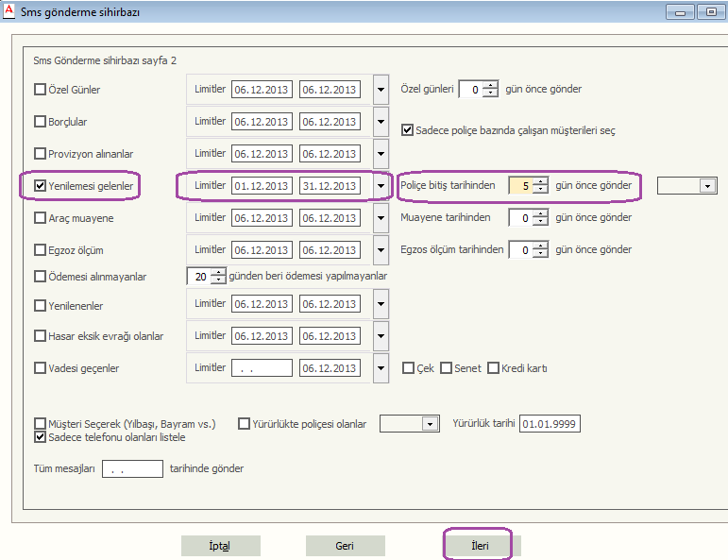Click the Geri button
This screenshot has height=560, width=728.
[345, 546]
